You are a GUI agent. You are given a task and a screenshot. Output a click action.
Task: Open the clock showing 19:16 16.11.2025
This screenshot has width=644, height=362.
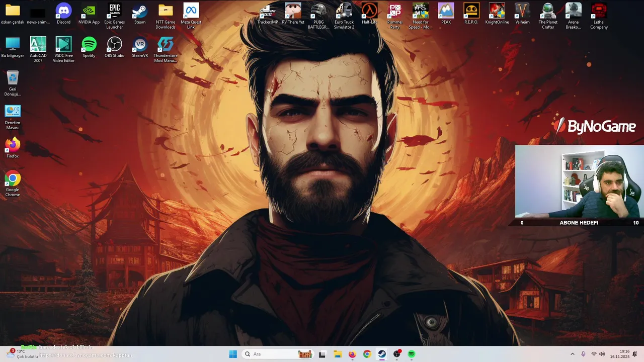tap(620, 354)
